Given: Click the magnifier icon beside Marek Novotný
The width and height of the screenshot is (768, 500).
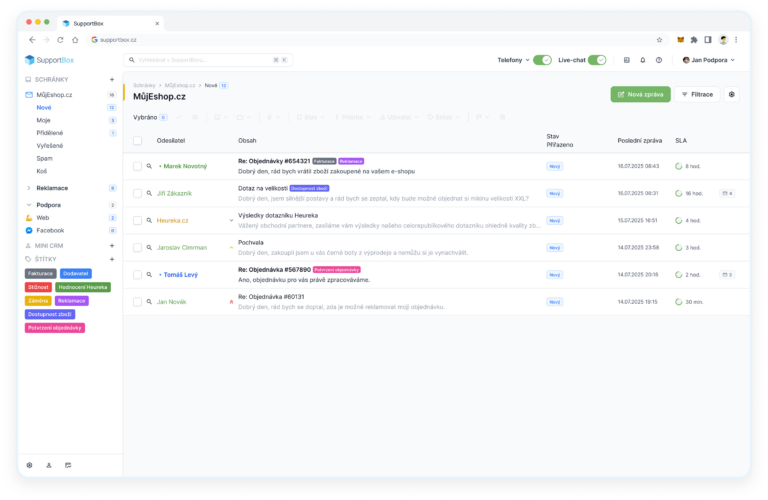Looking at the screenshot, I should coord(149,166).
